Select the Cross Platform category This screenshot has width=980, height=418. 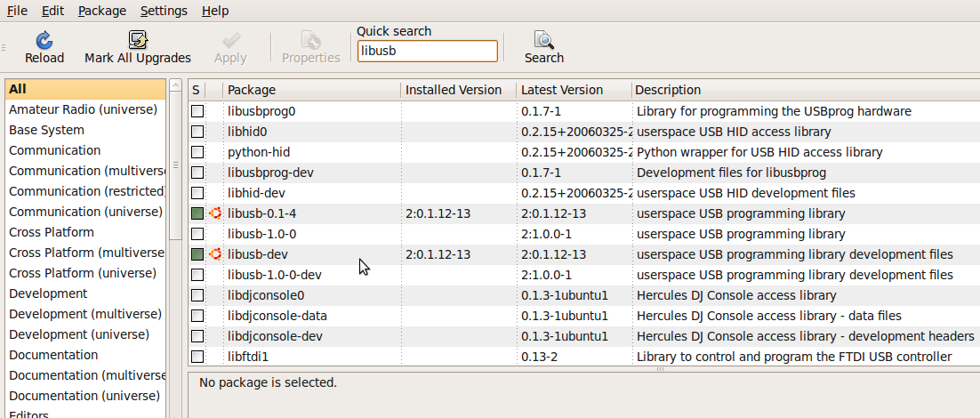tap(85, 232)
